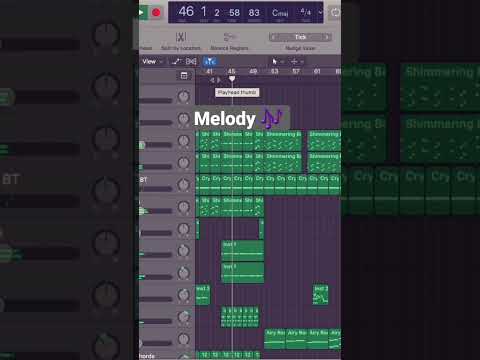The width and height of the screenshot is (480, 360).
Task: Click the Split by Locators scissors icon
Action: click(181, 36)
